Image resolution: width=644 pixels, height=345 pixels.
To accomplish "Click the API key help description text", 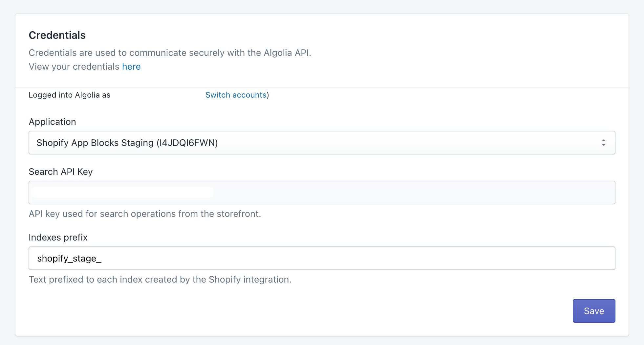I will click(x=145, y=214).
